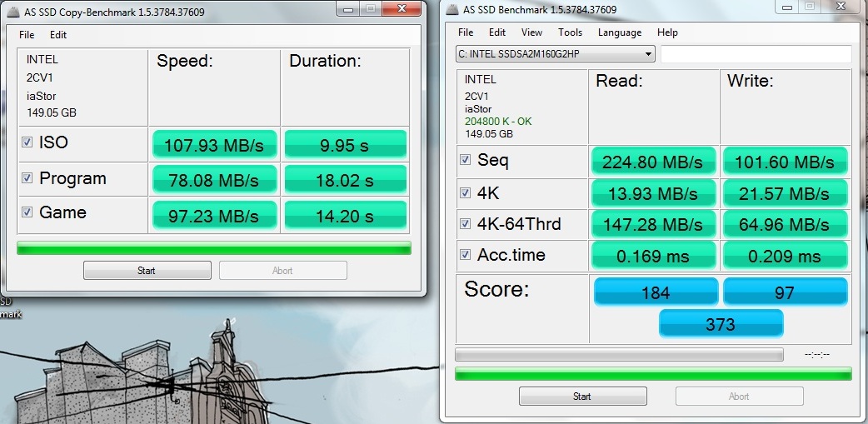Open File menu in Copy-Benchmark window
This screenshot has height=424, width=868.
27,35
